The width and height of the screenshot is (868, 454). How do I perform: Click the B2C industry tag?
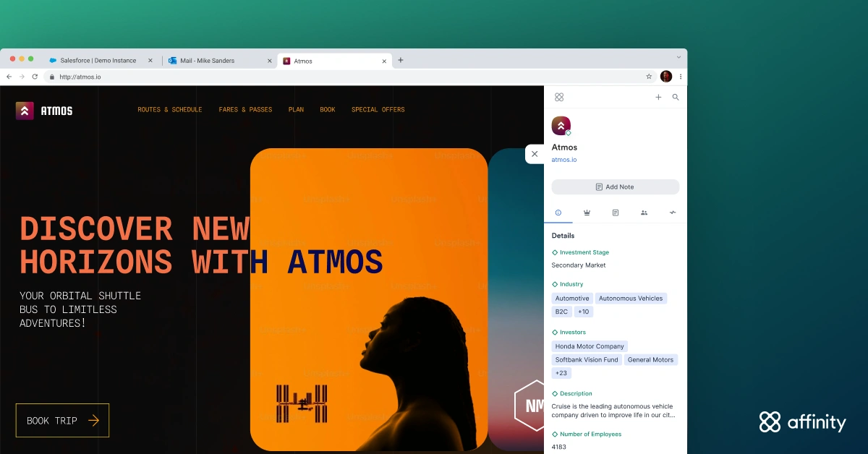point(562,312)
